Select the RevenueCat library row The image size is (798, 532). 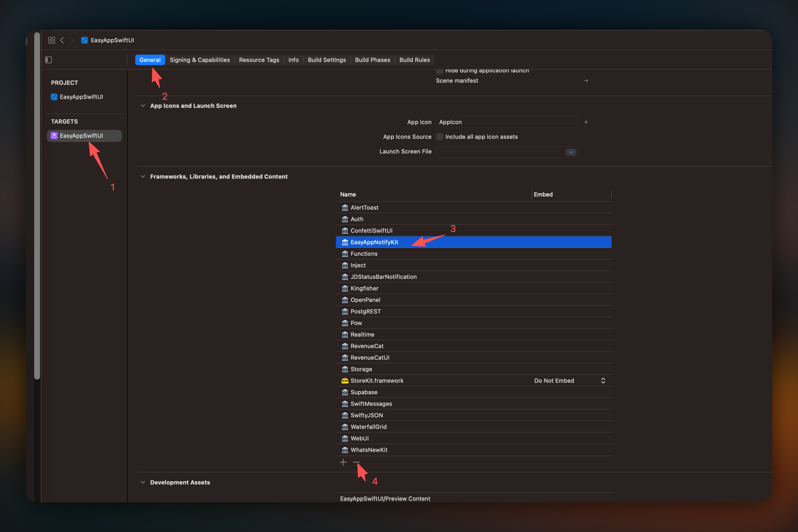367,346
